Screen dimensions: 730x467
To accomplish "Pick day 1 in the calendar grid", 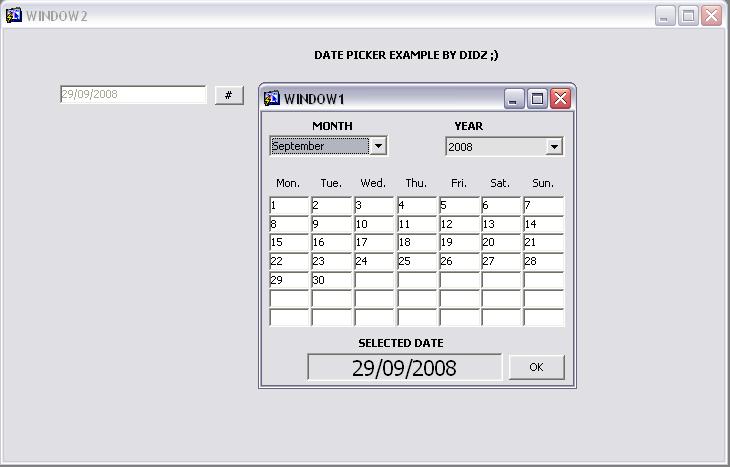I will click(289, 206).
